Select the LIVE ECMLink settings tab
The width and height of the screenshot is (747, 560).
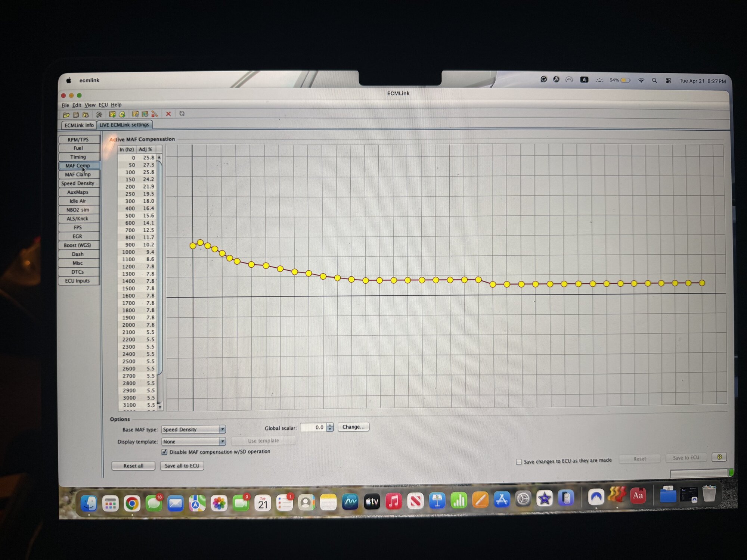point(124,125)
